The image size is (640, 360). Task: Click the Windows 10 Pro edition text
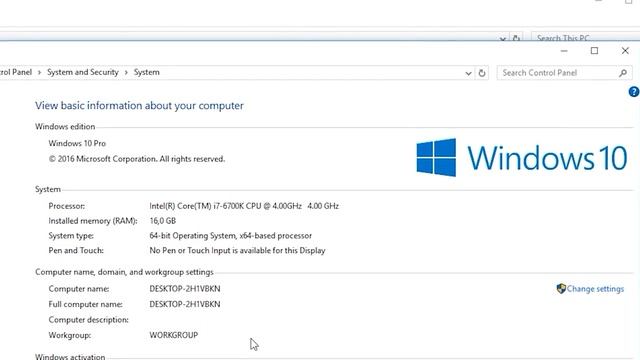tap(77, 143)
